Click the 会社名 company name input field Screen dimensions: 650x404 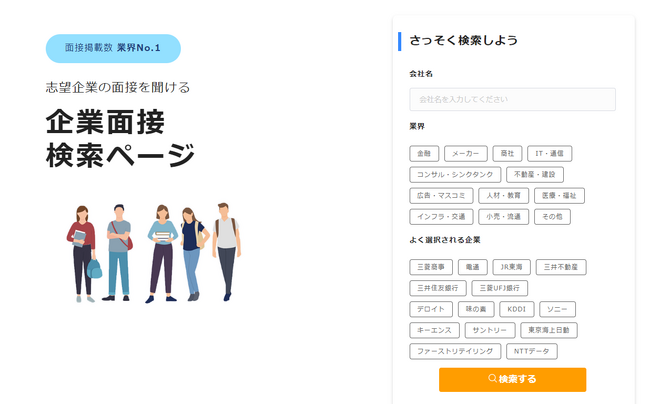512,99
